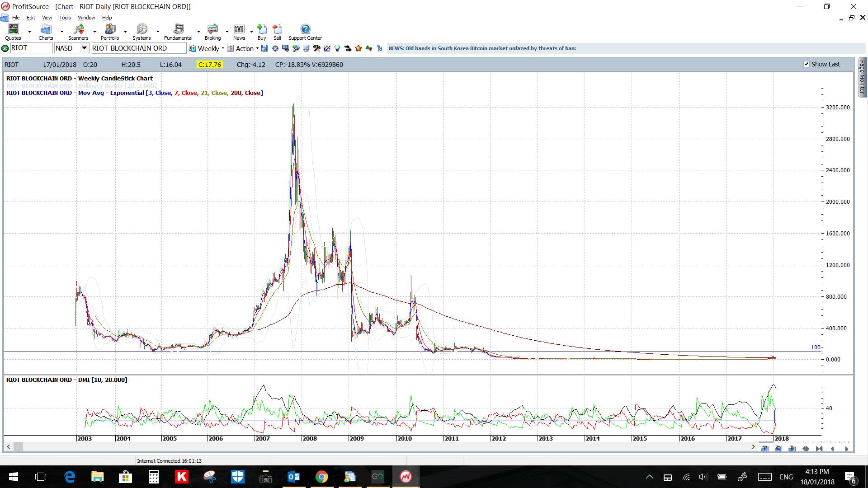The image size is (868, 488).
Task: Click the RIOT BLOCKCHAIN ORD name field
Action: point(139,48)
